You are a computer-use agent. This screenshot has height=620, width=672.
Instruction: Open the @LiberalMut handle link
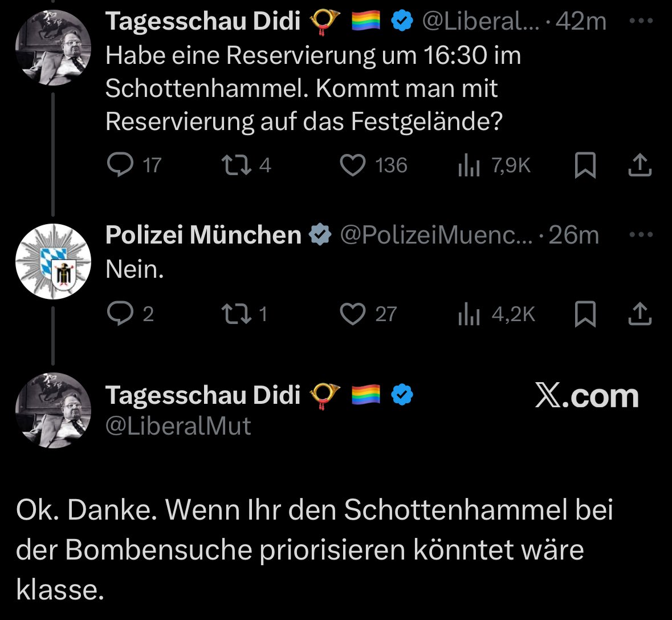(x=178, y=426)
